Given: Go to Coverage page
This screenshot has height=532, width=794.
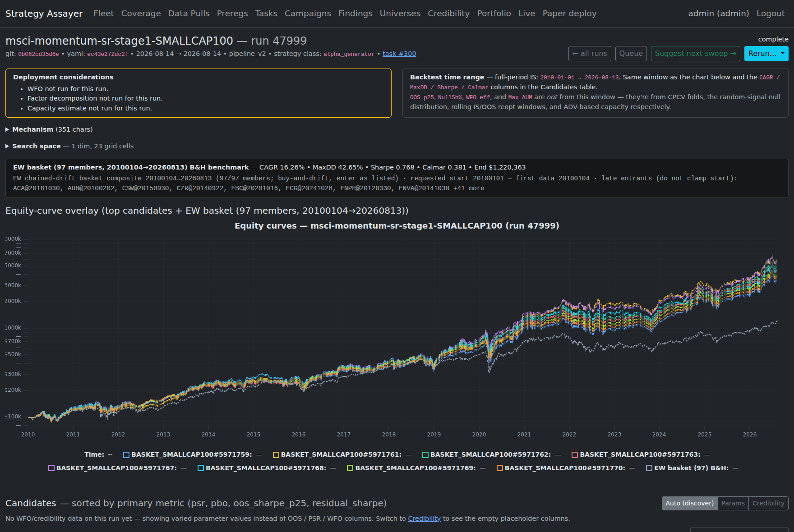Looking at the screenshot, I should 141,14.
